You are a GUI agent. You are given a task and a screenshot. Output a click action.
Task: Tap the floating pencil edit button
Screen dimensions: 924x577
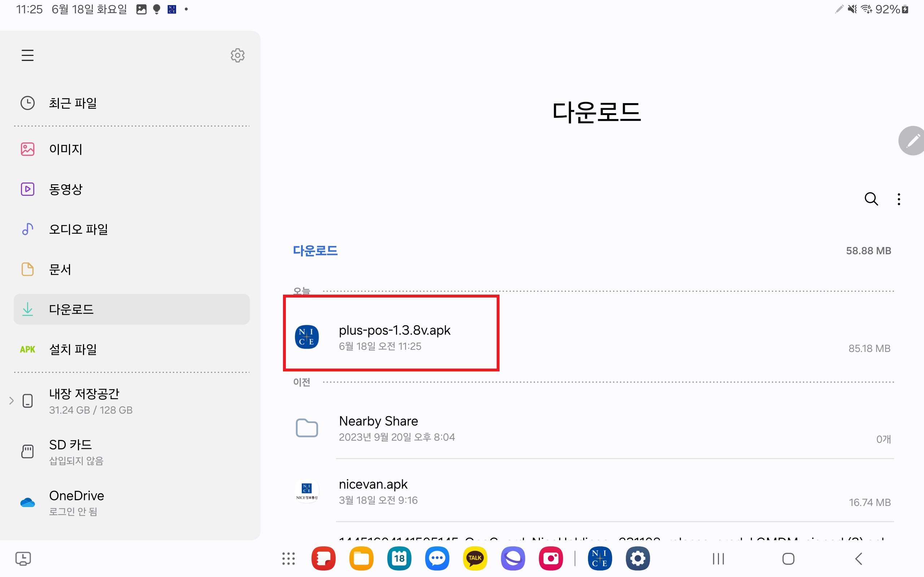click(x=912, y=141)
